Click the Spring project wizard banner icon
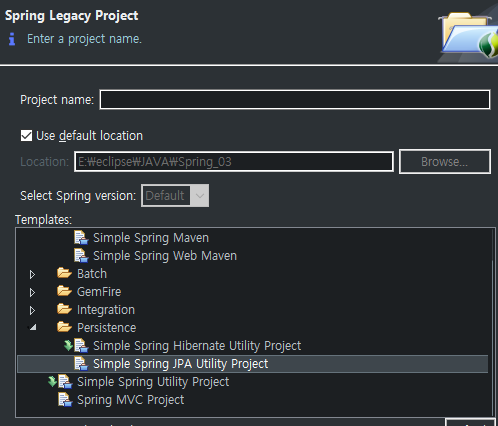 point(468,35)
